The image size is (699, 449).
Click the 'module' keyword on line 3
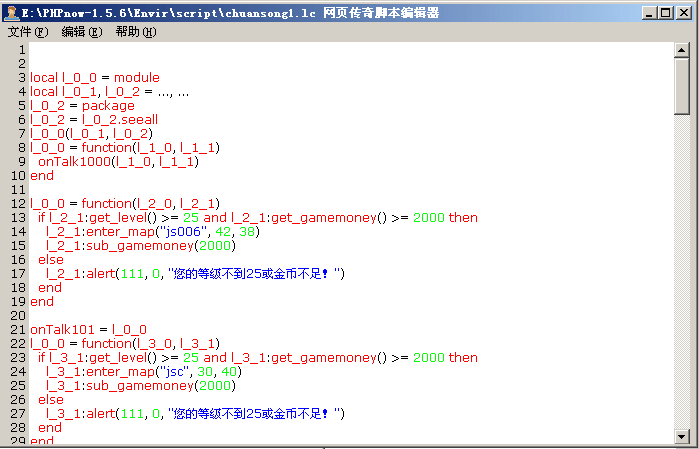136,77
